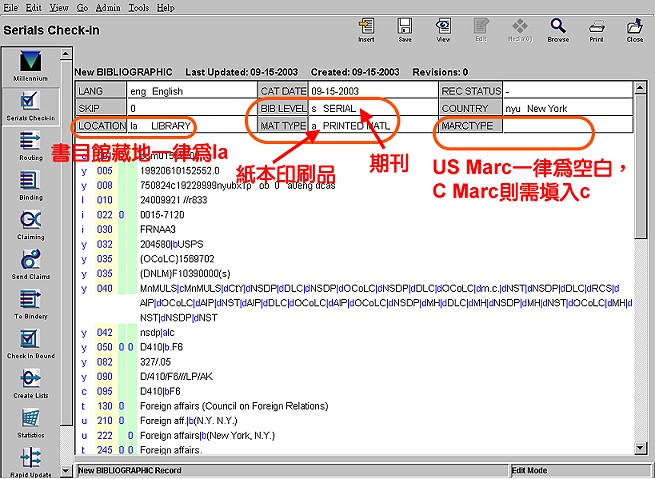This screenshot has height=479, width=655.
Task: Open the File menu
Action: point(12,7)
